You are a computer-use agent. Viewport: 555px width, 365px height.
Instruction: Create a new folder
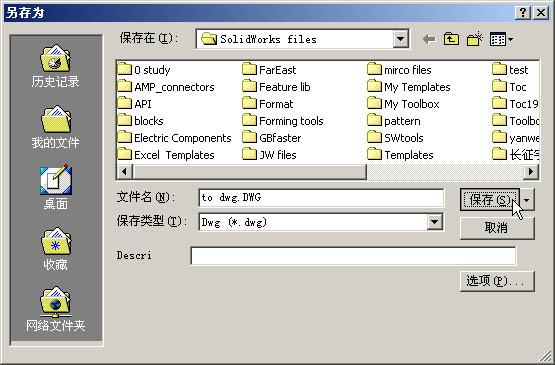[475, 39]
